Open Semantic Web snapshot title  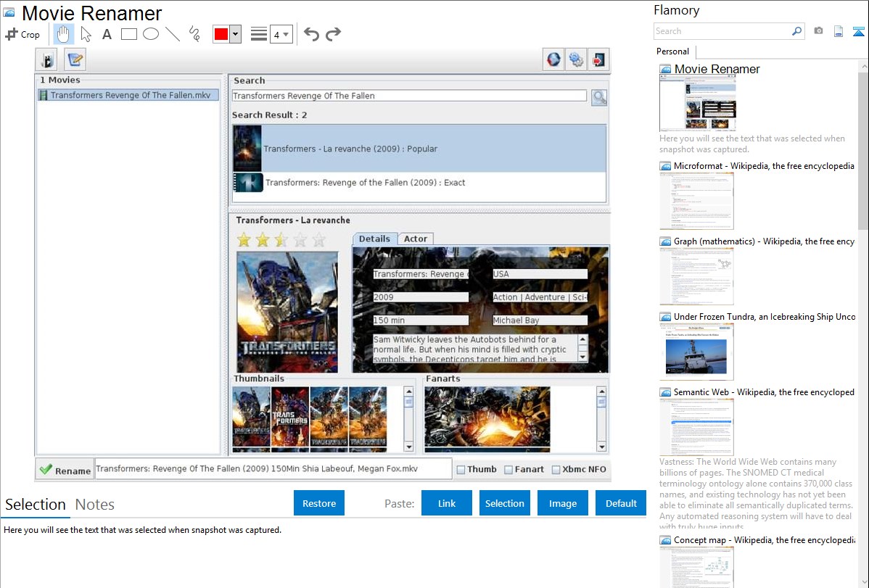pos(764,392)
